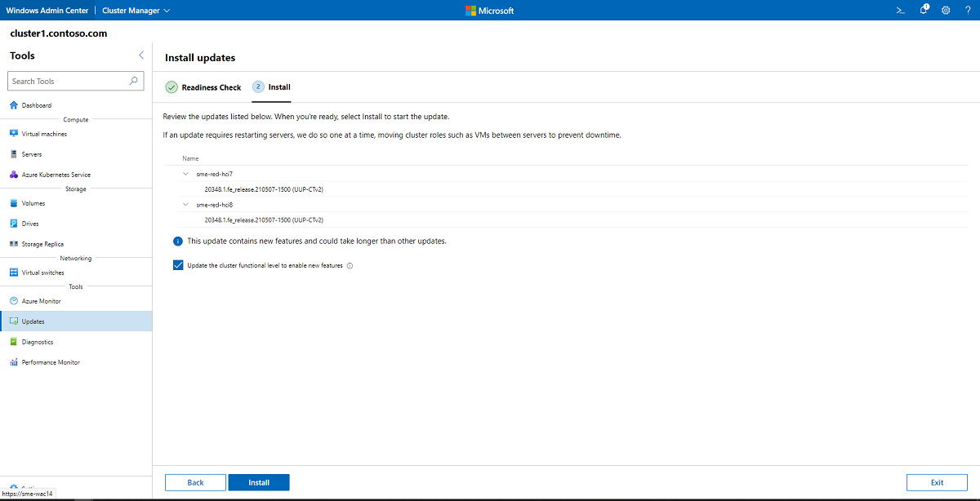Open the Settings gear icon
This screenshot has width=980, height=501.
point(946,10)
